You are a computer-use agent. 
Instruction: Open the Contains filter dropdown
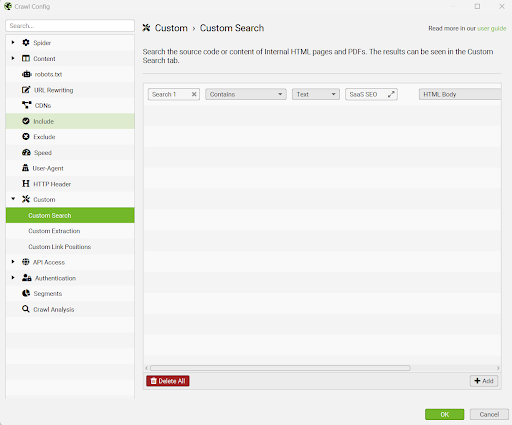(x=246, y=94)
